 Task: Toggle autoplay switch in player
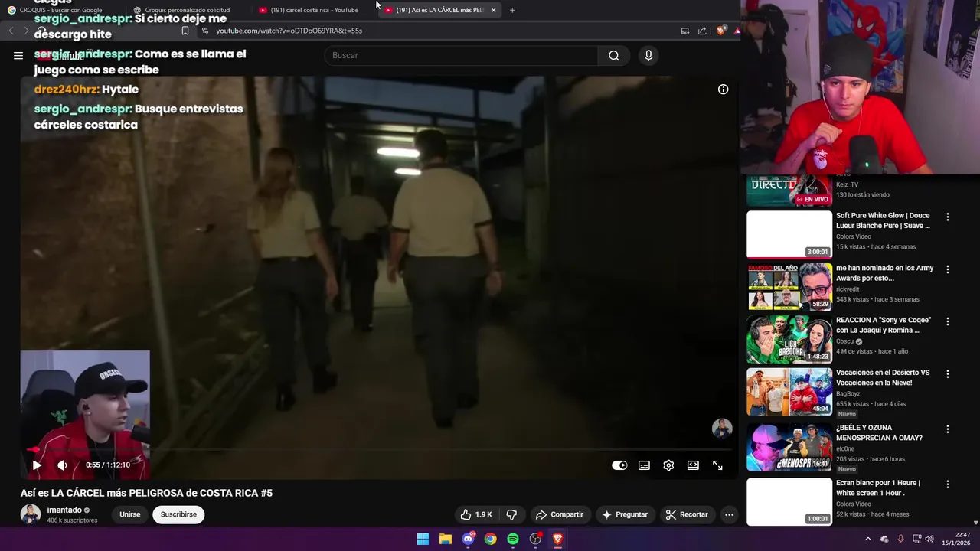(x=619, y=465)
